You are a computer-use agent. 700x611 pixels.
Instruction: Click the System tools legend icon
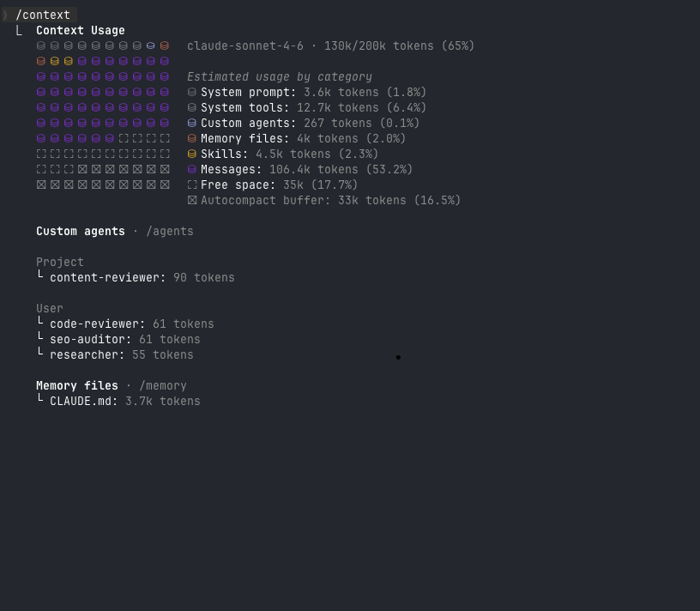pyautogui.click(x=192, y=108)
